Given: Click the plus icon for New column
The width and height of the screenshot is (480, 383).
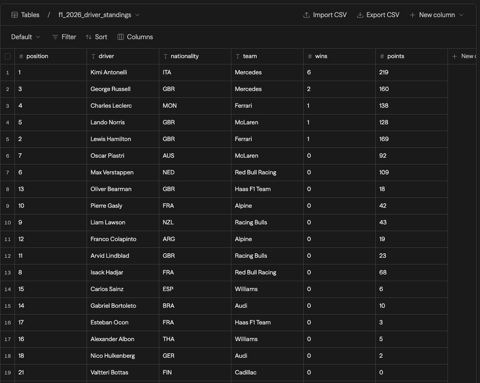Looking at the screenshot, I should [412, 15].
